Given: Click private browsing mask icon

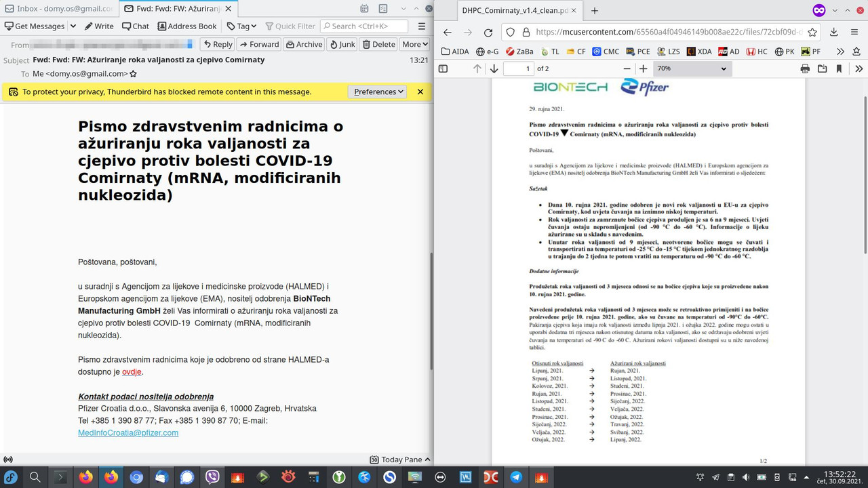Looking at the screenshot, I should click(818, 11).
